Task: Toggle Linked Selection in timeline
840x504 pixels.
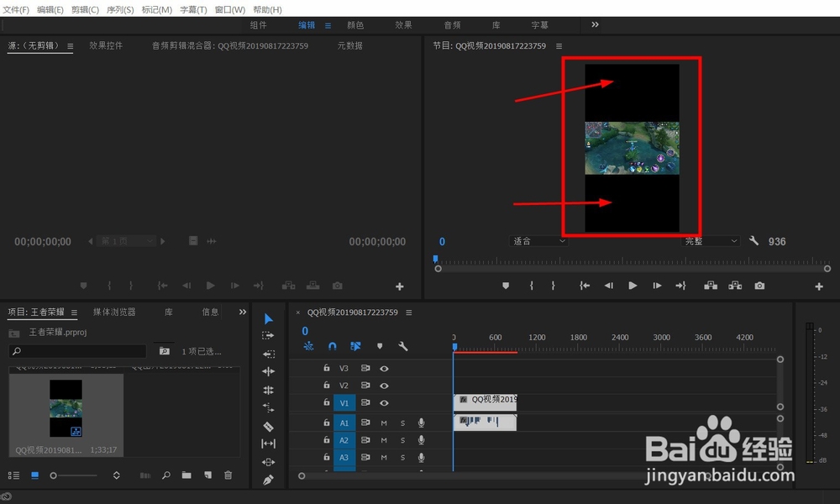Action: [x=355, y=347]
